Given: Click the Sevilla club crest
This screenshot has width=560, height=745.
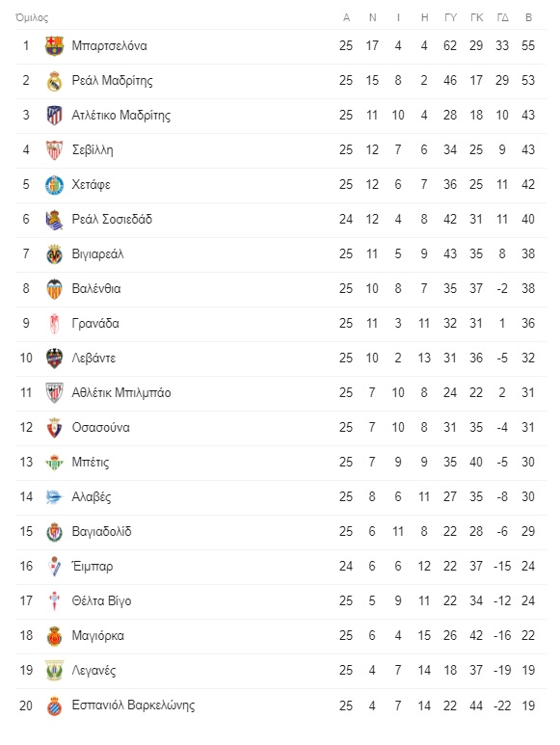Looking at the screenshot, I should (x=54, y=150).
